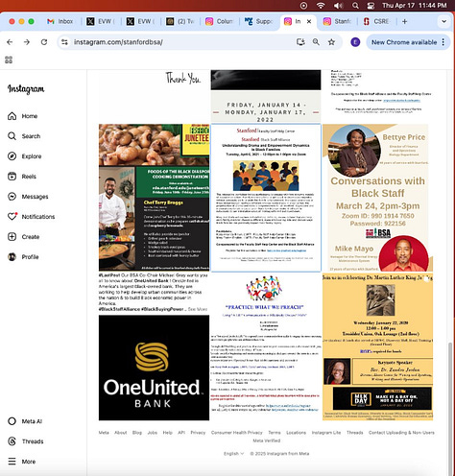The image size is (455, 476).
Task: Open Messages in the sidebar
Action: pyautogui.click(x=28, y=197)
